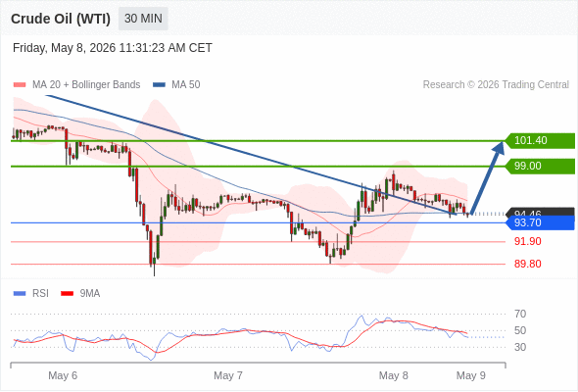The image size is (578, 392).
Task: Click the blue 93.70 pivot tag
Action: coord(539,222)
